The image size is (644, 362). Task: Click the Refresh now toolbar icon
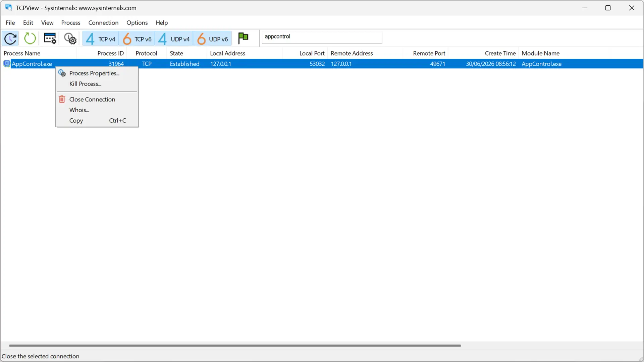pos(10,39)
